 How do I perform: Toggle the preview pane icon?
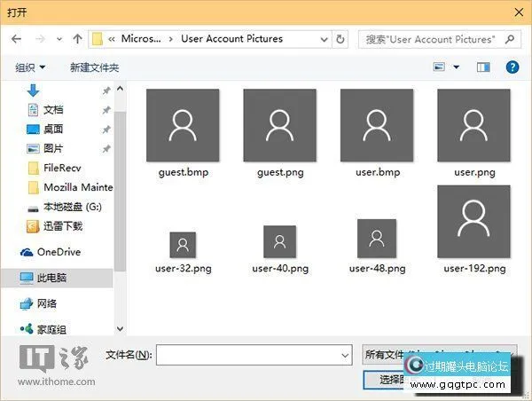[483, 67]
